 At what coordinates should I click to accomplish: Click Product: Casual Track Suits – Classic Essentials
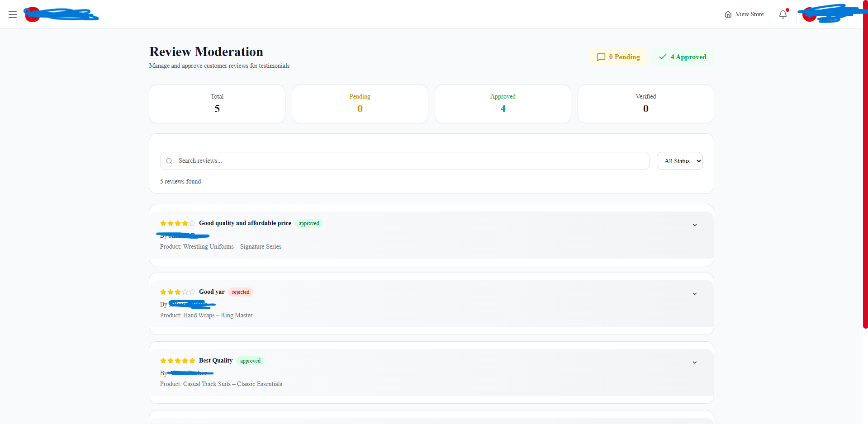coord(221,384)
